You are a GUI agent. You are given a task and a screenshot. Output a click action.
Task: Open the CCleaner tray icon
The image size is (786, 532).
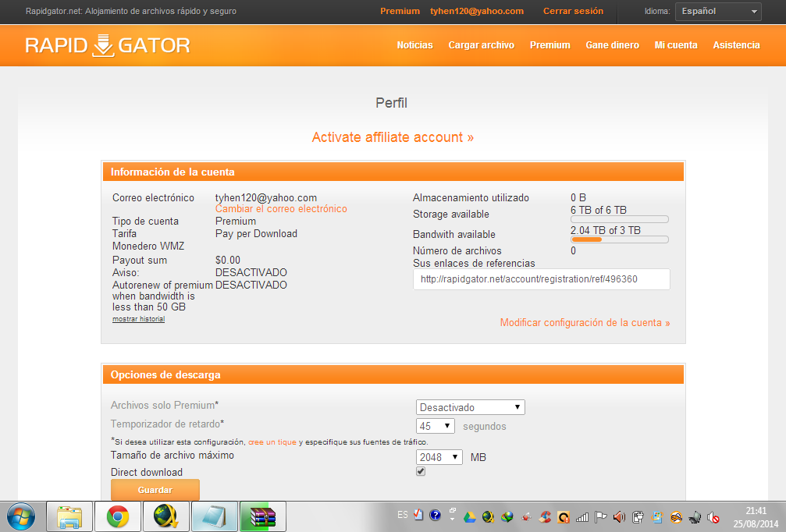pos(545,516)
